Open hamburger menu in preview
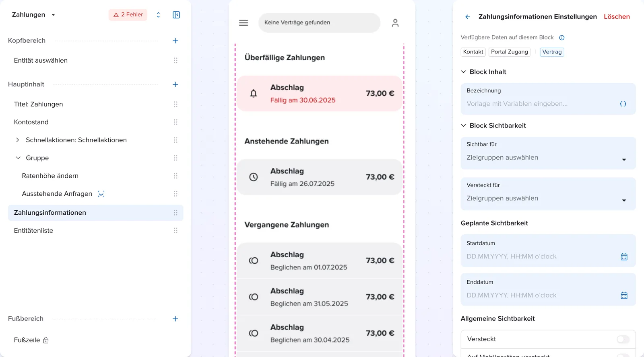This screenshot has width=644, height=357. point(244,23)
